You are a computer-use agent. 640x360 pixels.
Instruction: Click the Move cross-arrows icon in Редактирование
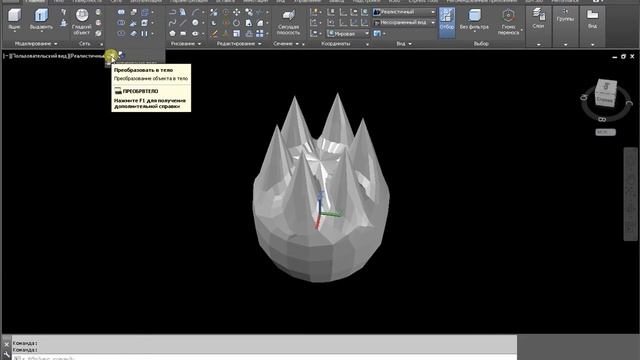pyautogui.click(x=236, y=12)
